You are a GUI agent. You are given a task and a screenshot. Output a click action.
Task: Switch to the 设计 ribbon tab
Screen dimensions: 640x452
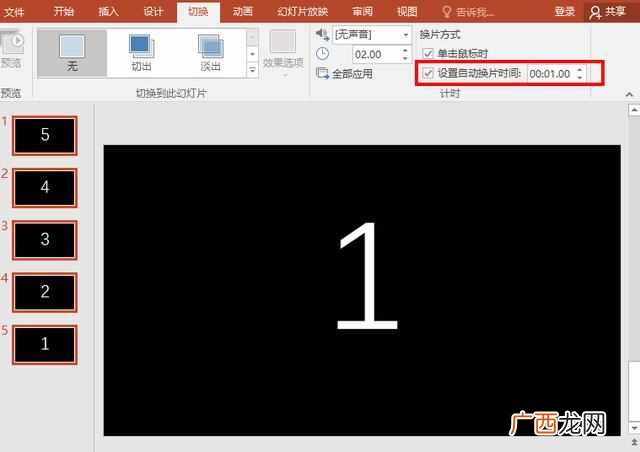coord(153,11)
